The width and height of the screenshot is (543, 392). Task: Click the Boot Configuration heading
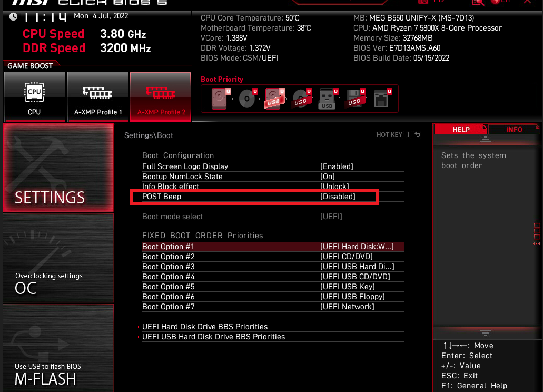click(178, 155)
